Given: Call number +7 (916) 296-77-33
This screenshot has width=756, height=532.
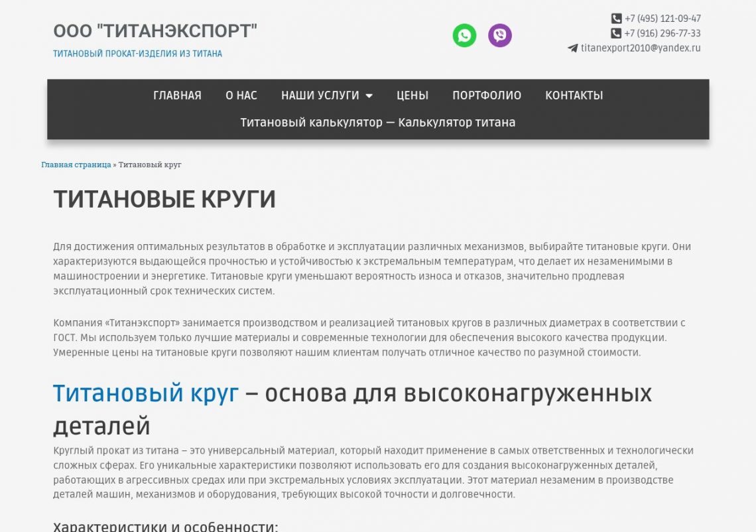Looking at the screenshot, I should coord(662,33).
